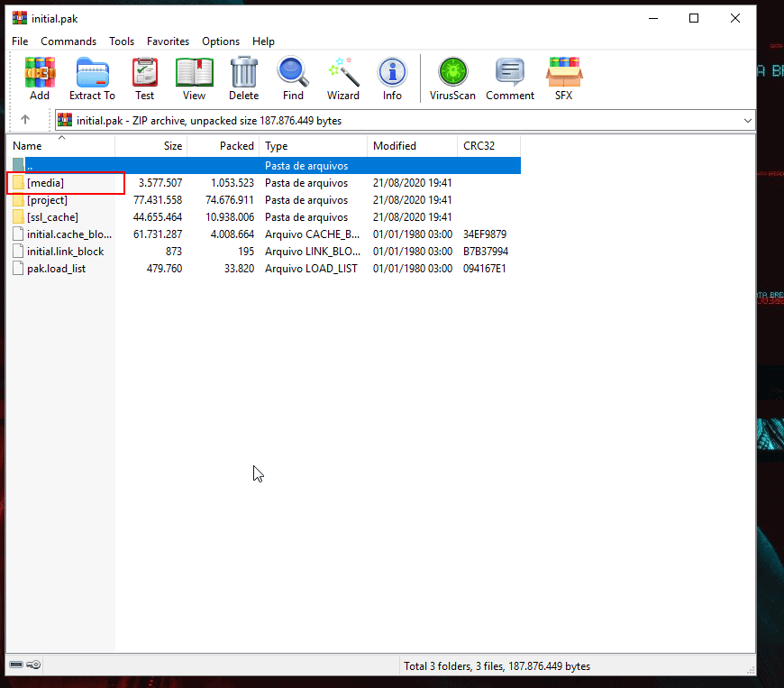The height and width of the screenshot is (688, 784).
Task: Click the SFX toolbar icon
Action: (563, 78)
